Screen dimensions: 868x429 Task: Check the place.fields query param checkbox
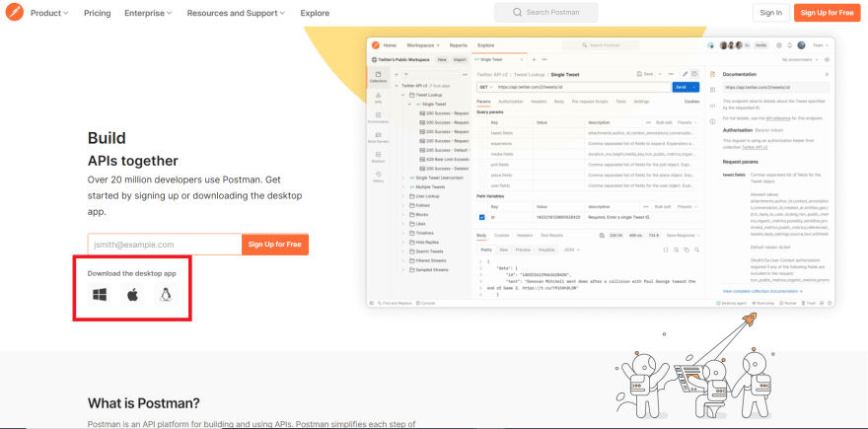pos(481,175)
